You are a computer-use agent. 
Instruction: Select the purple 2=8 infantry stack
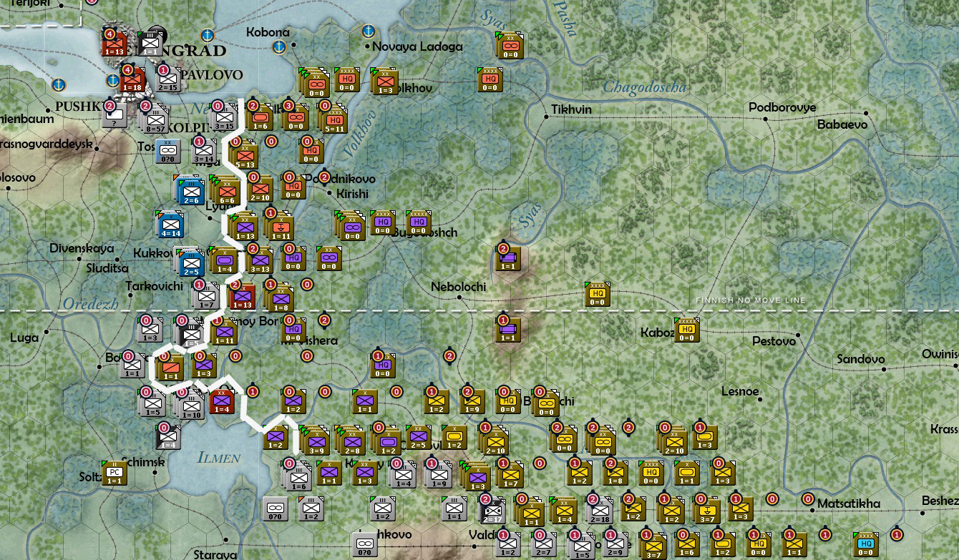pos(351,441)
